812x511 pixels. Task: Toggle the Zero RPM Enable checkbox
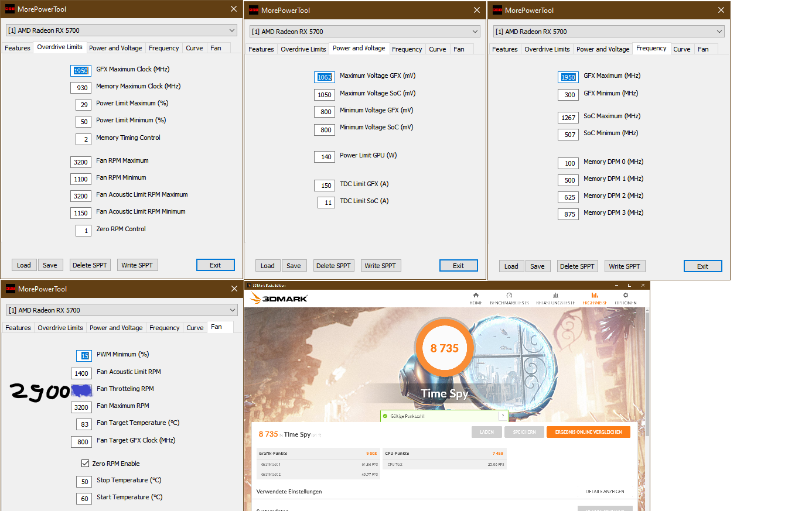[x=85, y=463]
